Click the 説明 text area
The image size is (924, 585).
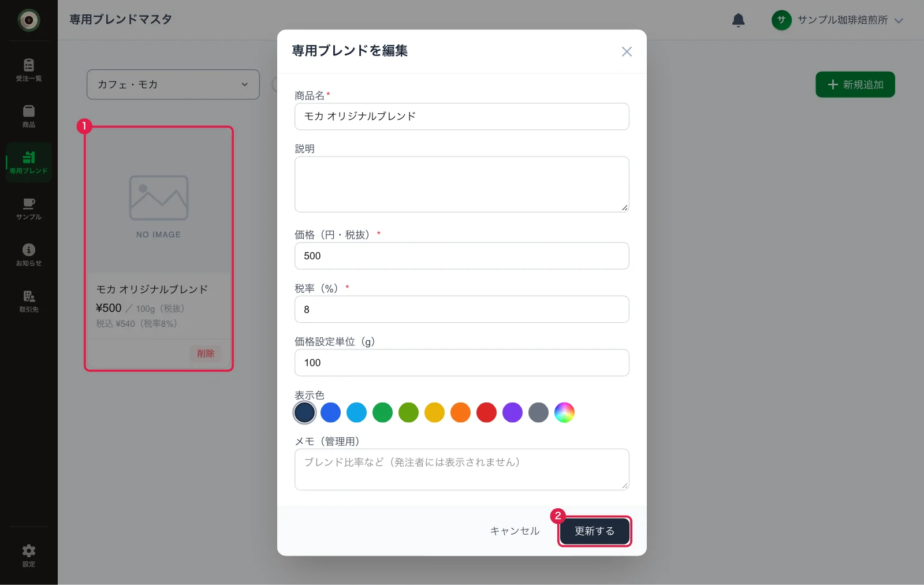tap(462, 184)
